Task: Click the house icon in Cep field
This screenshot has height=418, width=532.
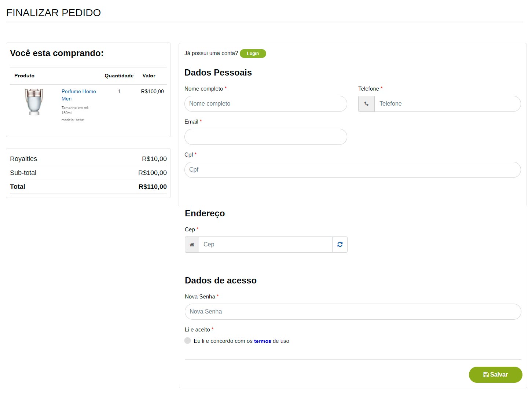Action: [x=192, y=245]
